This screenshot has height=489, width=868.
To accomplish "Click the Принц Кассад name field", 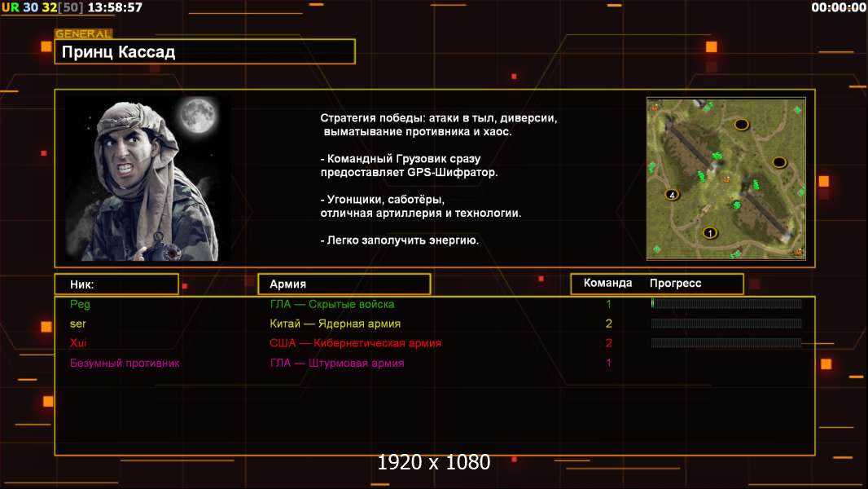I will coord(205,51).
